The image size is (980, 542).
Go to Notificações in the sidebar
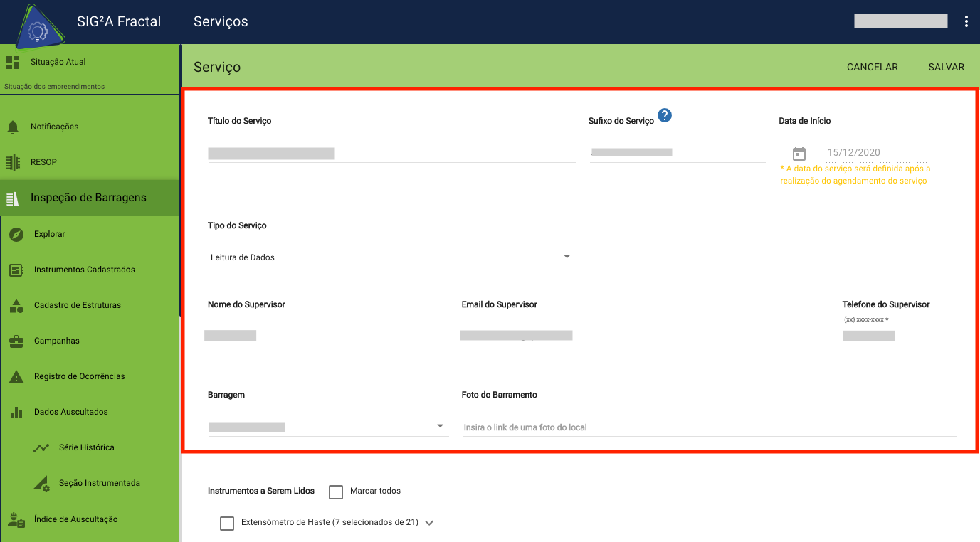pyautogui.click(x=90, y=127)
